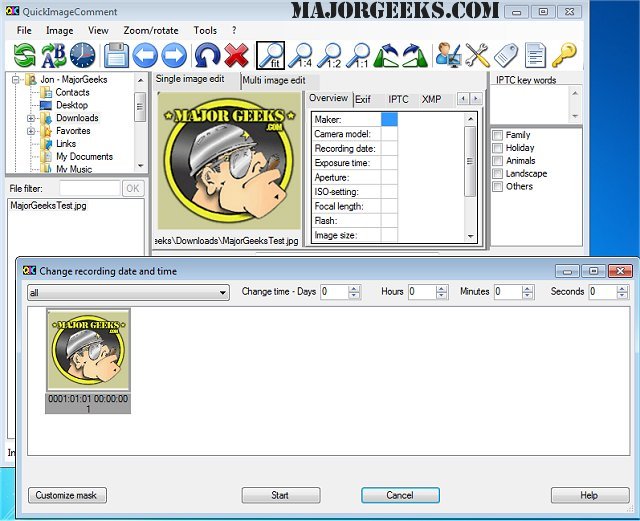Open the Zoom/rotate menu
Image resolution: width=640 pixels, height=521 pixels.
point(150,31)
